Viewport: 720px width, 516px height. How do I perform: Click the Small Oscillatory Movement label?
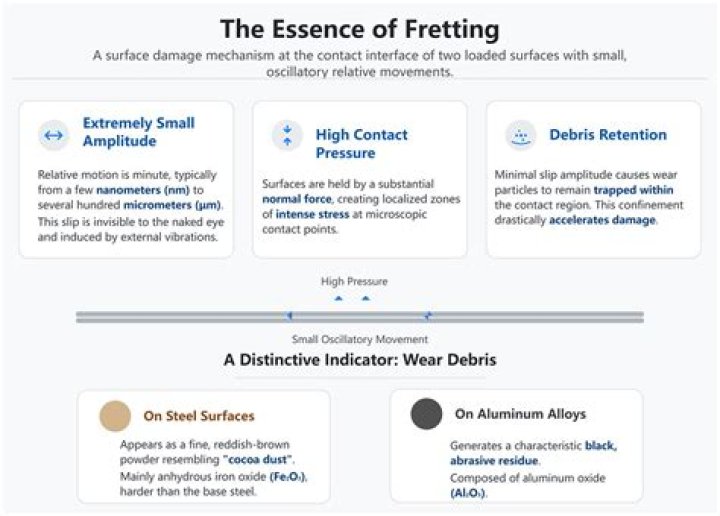358,340
